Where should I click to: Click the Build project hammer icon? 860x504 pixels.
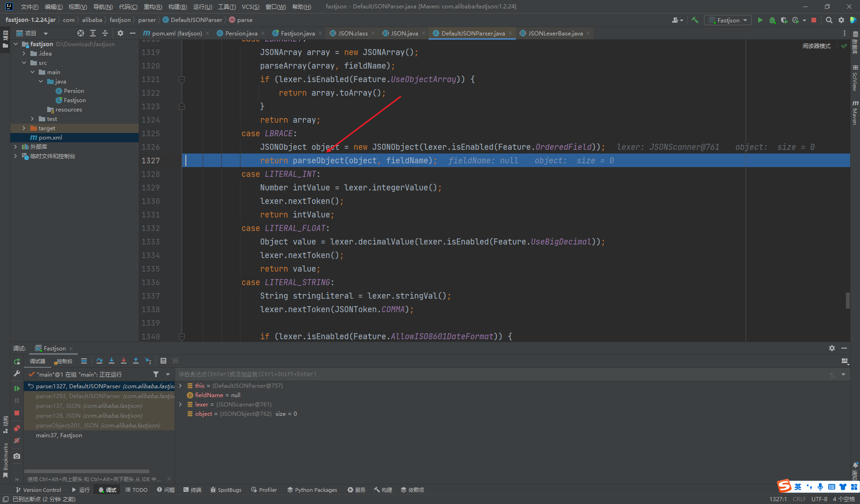point(695,20)
